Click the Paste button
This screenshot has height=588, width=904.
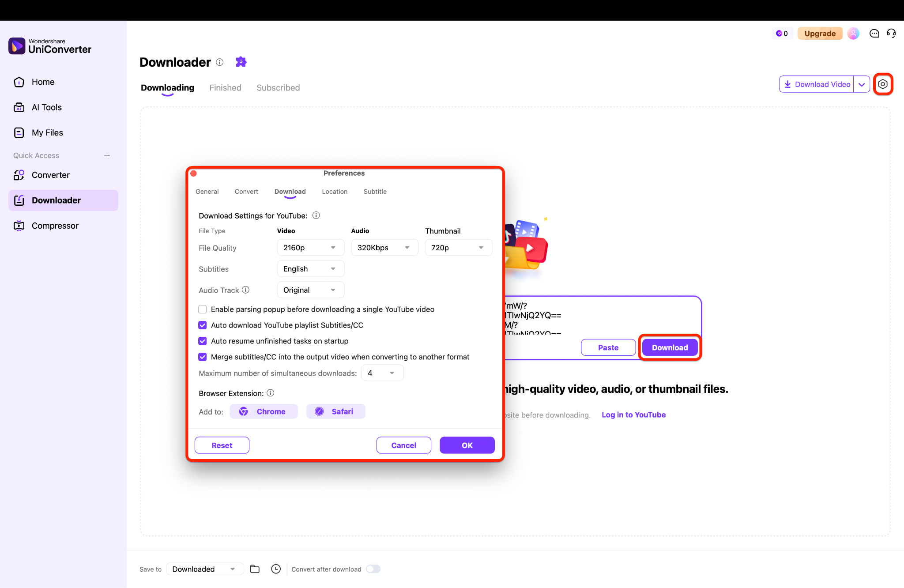click(608, 347)
